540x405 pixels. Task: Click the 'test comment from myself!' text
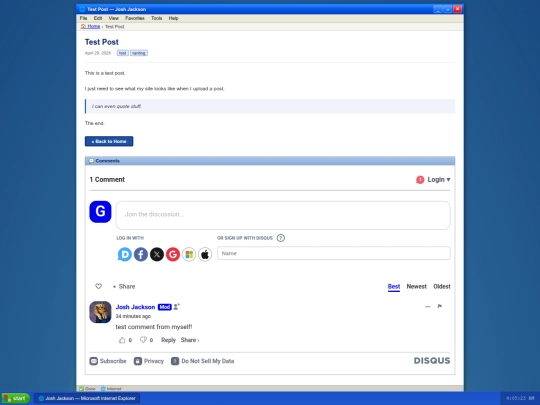[x=154, y=327]
